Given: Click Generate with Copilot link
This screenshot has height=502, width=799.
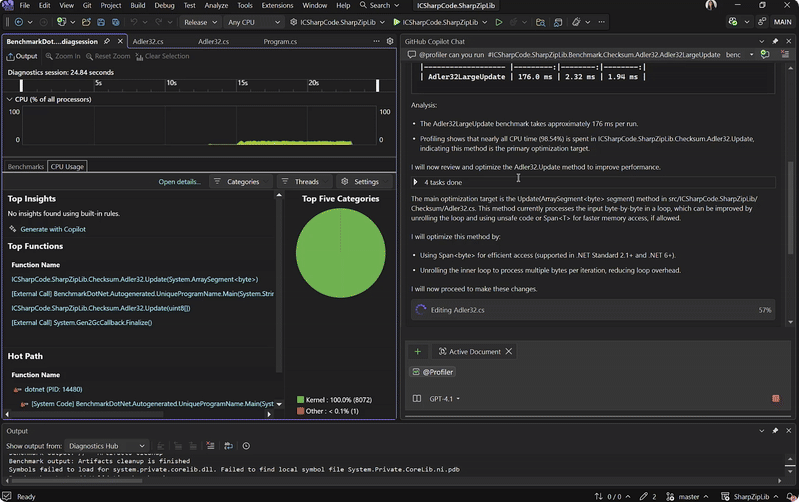Looking at the screenshot, I should [53, 229].
